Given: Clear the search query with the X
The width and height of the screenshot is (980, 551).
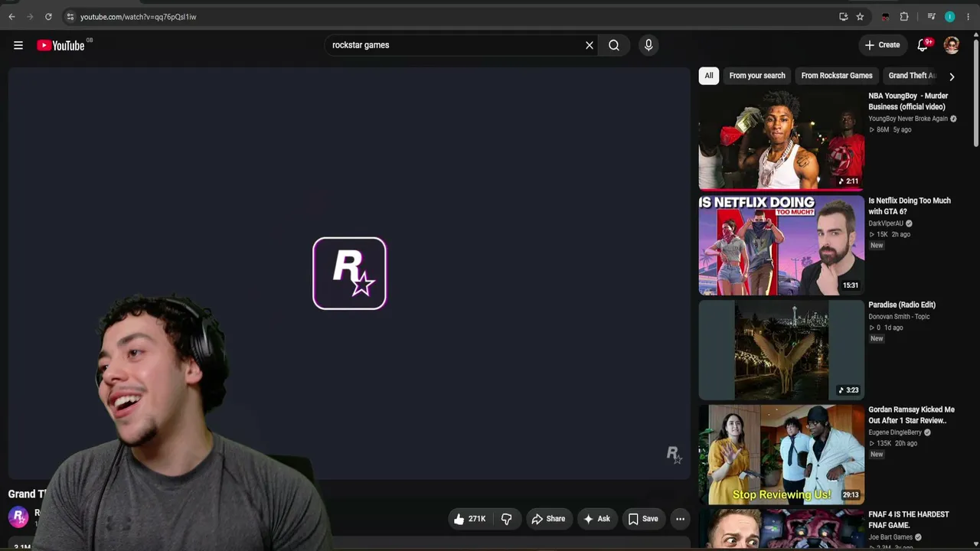Looking at the screenshot, I should tap(590, 45).
